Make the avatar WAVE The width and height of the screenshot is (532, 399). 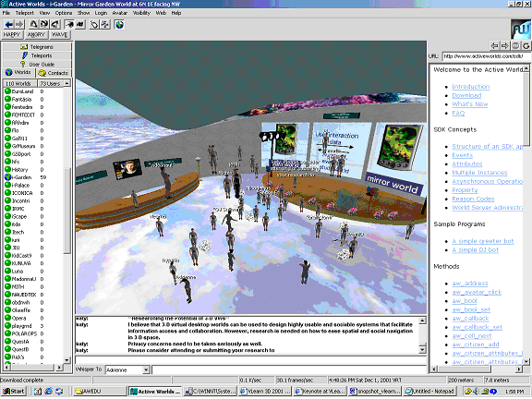(x=59, y=34)
